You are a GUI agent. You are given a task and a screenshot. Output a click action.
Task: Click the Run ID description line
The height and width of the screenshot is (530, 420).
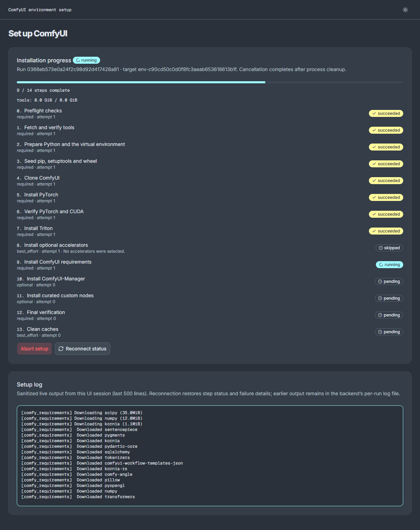[x=182, y=69]
